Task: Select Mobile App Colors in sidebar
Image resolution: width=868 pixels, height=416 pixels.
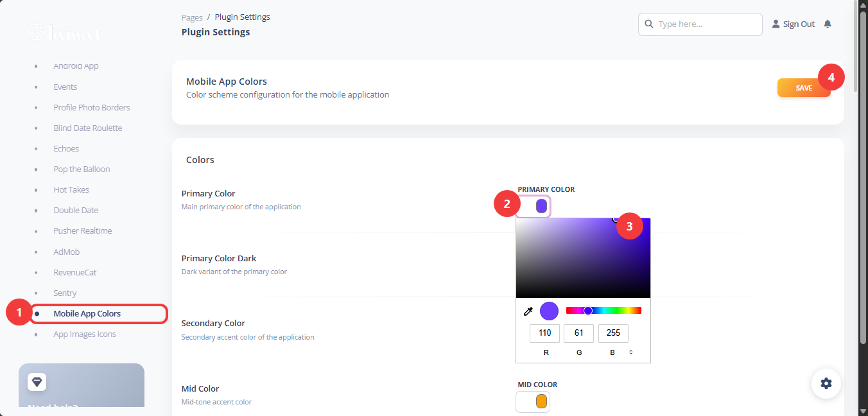Action: [87, 313]
